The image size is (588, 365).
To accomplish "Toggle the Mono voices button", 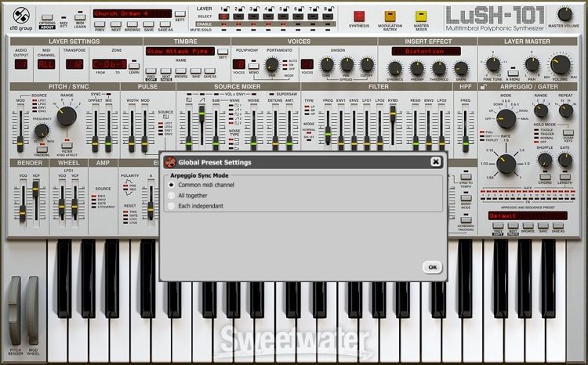I will (x=254, y=66).
